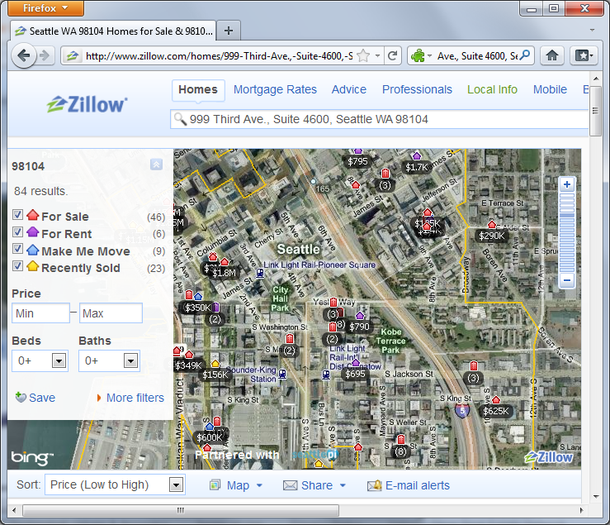The height and width of the screenshot is (525, 610).
Task: Click the search engine clover icon
Action: (x=418, y=56)
